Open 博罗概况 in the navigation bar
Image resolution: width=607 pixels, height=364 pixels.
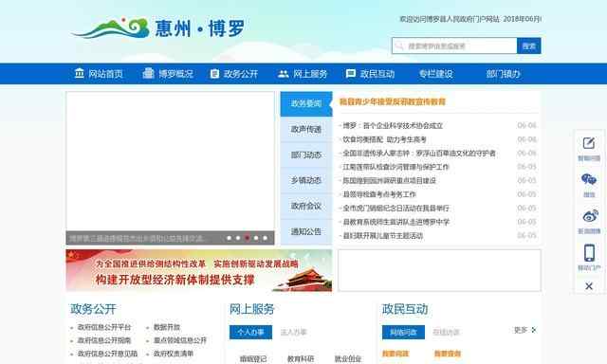coord(168,74)
